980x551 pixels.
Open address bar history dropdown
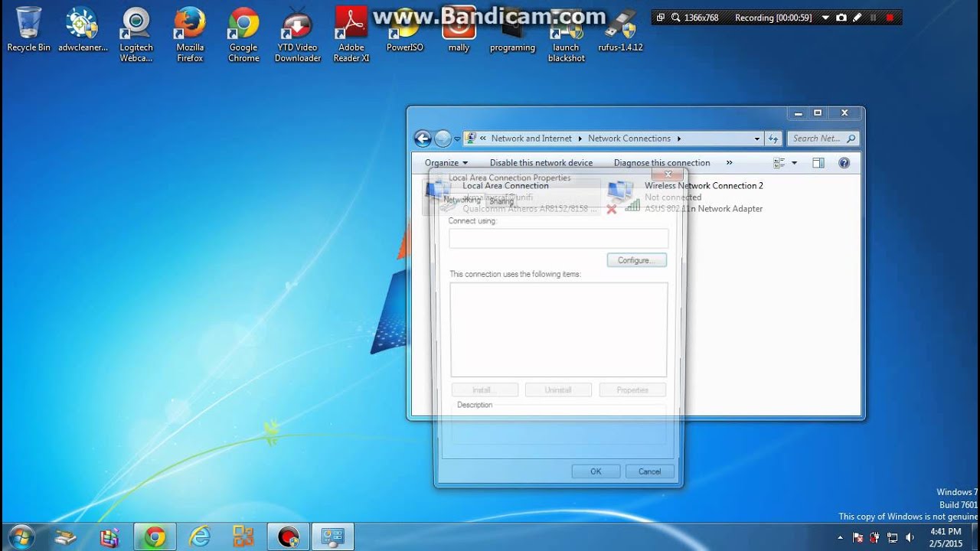pyautogui.click(x=757, y=139)
